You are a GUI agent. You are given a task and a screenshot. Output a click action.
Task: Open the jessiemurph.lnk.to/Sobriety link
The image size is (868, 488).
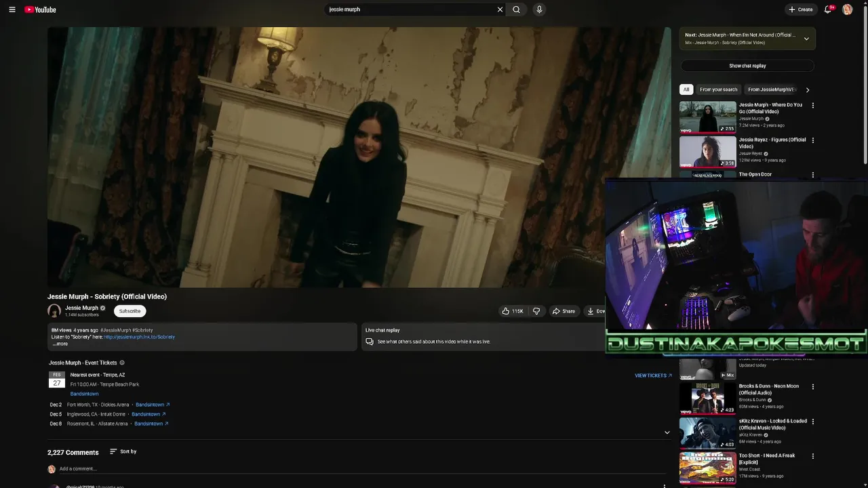coord(139,337)
